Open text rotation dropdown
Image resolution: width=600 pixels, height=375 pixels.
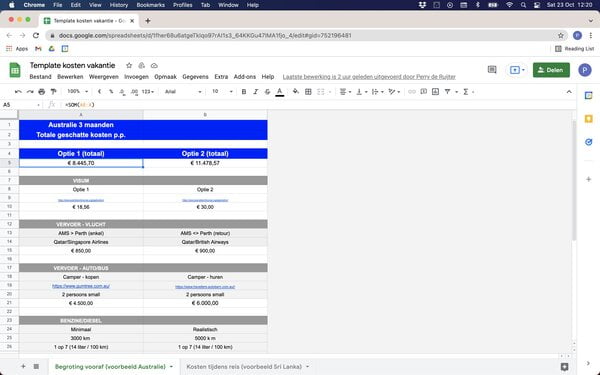[394, 92]
